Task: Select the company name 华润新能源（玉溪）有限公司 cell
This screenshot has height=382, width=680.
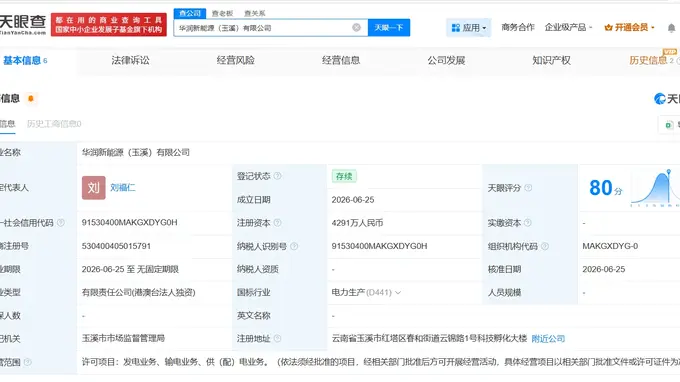Action: pyautogui.click(x=136, y=153)
